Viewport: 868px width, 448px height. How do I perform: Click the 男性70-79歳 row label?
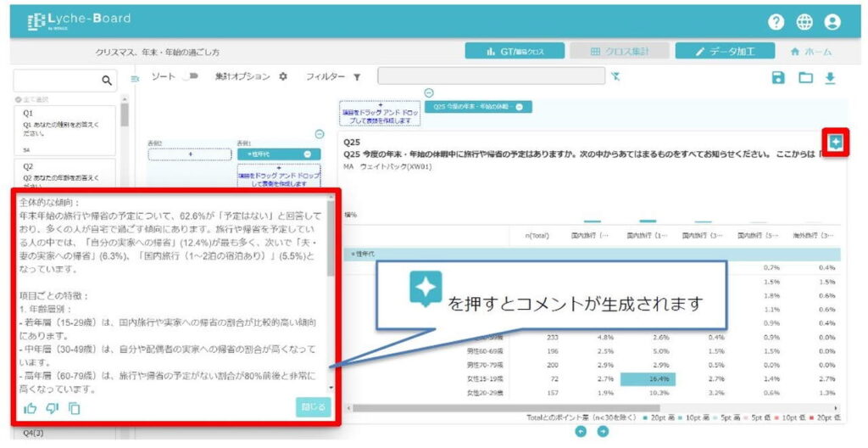point(485,366)
